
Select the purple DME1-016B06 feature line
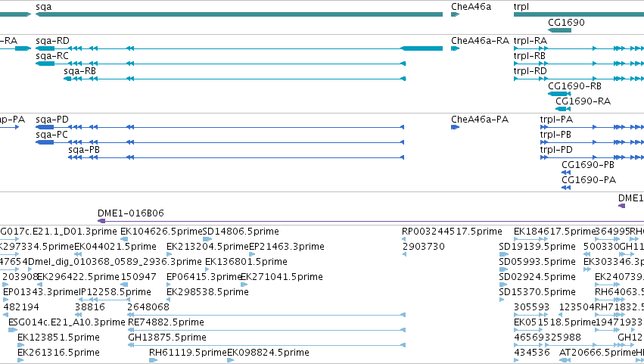click(x=371, y=222)
